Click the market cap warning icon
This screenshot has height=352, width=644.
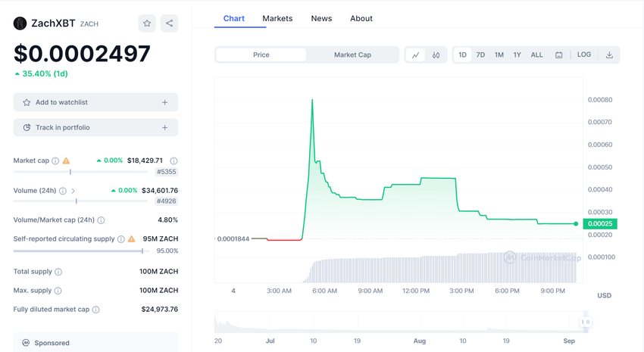[x=66, y=160]
